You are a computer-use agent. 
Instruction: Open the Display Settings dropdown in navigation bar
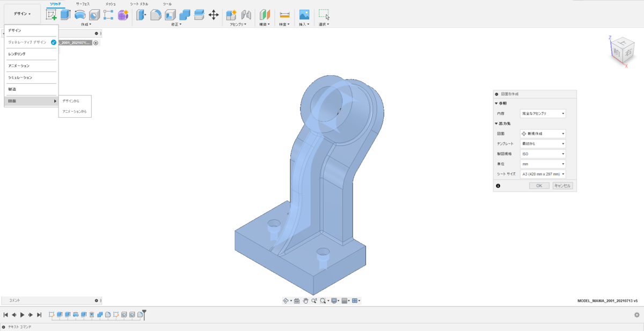tap(335, 301)
